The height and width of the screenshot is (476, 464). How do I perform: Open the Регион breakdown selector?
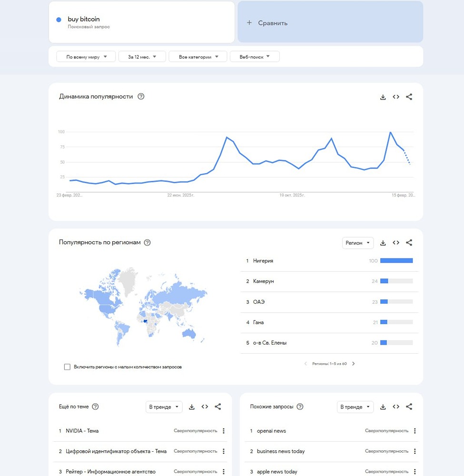tap(357, 243)
